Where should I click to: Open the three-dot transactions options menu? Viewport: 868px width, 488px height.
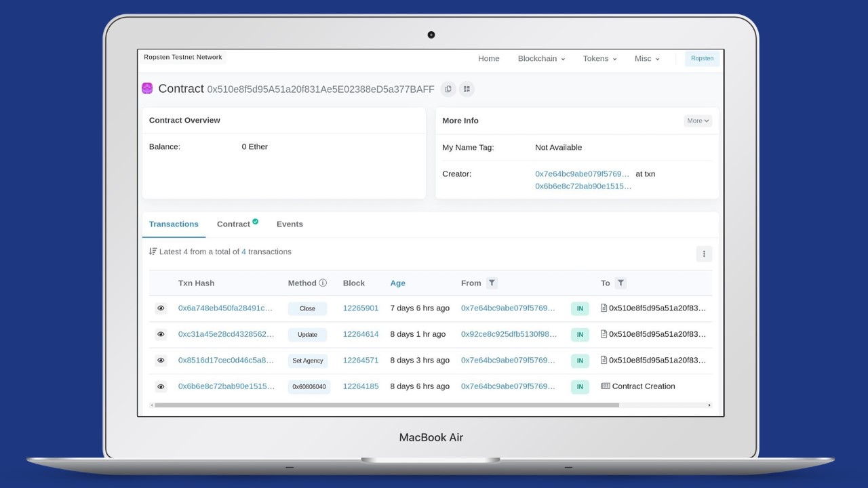[704, 253]
